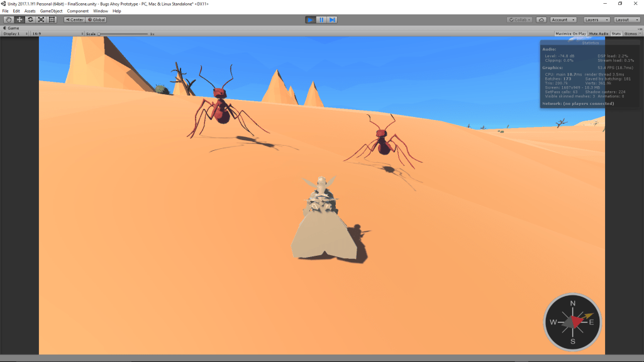Select the Scale tool
The height and width of the screenshot is (362, 644).
[x=41, y=19]
